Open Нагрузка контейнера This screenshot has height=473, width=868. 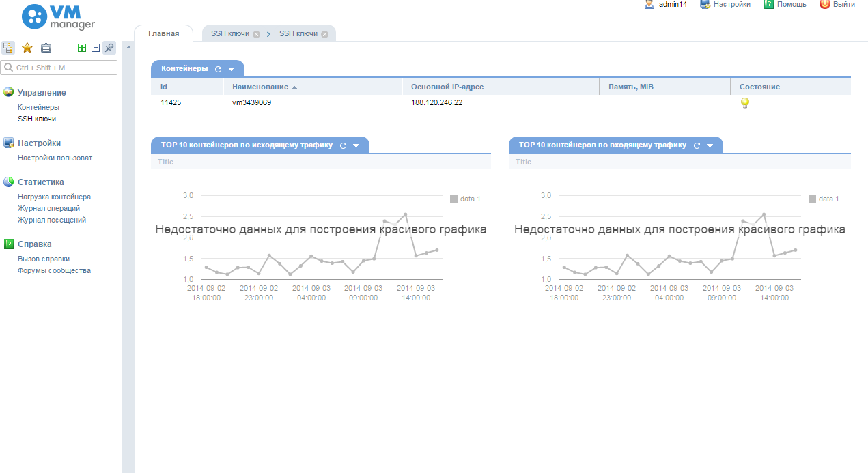point(54,197)
